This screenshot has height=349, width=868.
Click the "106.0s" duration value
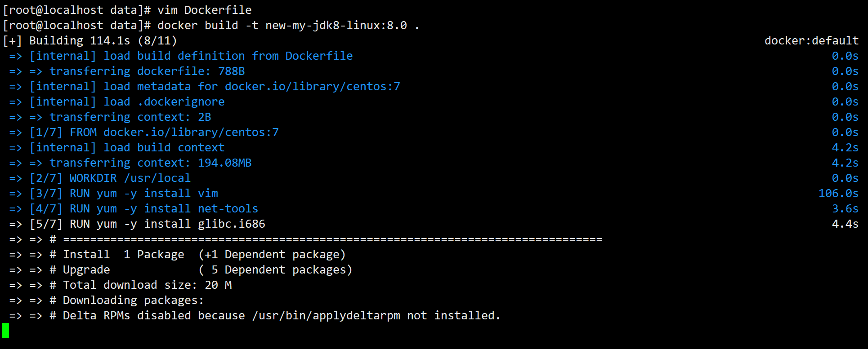click(x=838, y=193)
